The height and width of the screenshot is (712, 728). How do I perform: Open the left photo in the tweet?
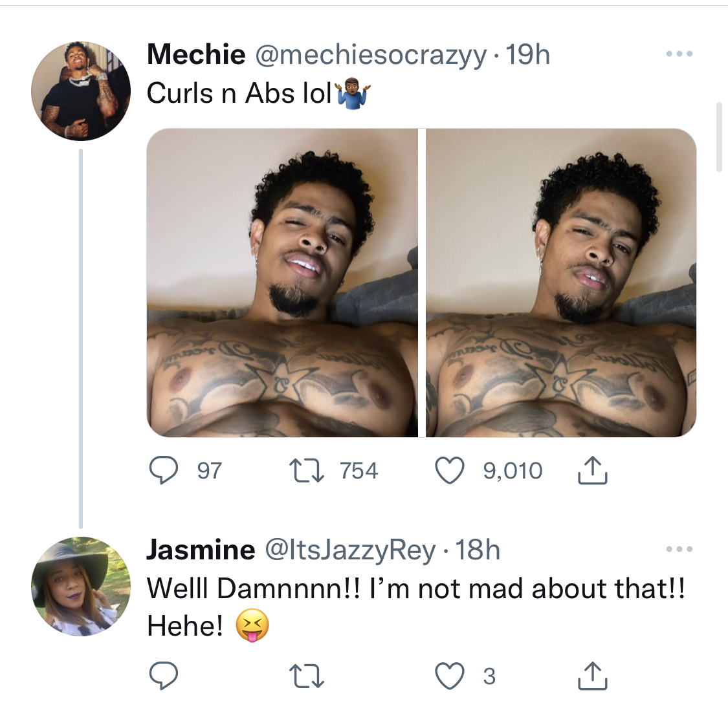[282, 283]
